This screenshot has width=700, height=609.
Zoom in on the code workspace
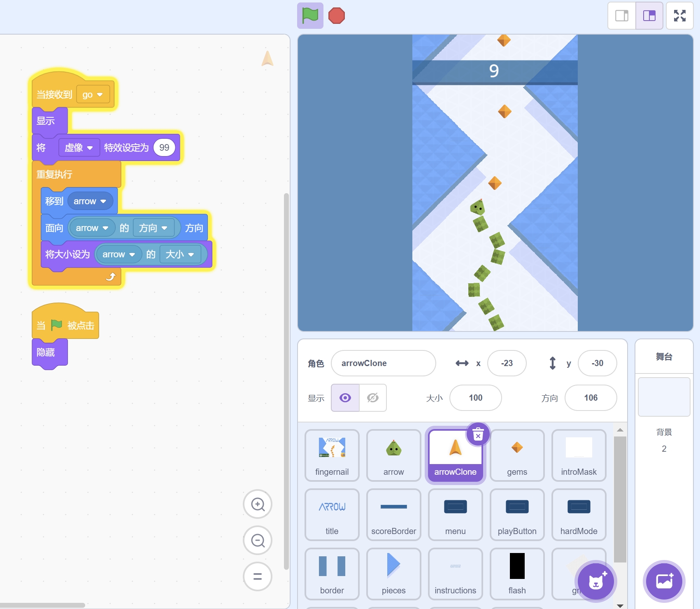click(x=258, y=504)
